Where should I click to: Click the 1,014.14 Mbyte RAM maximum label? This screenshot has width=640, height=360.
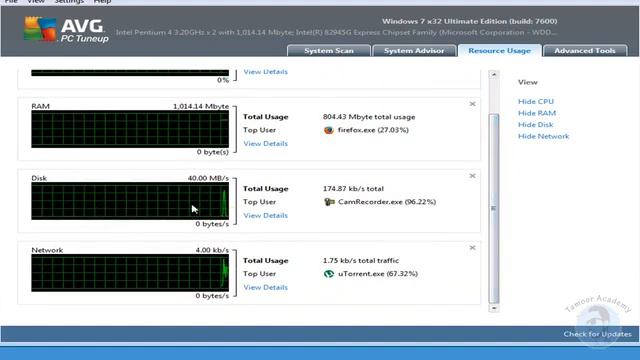(x=201, y=107)
